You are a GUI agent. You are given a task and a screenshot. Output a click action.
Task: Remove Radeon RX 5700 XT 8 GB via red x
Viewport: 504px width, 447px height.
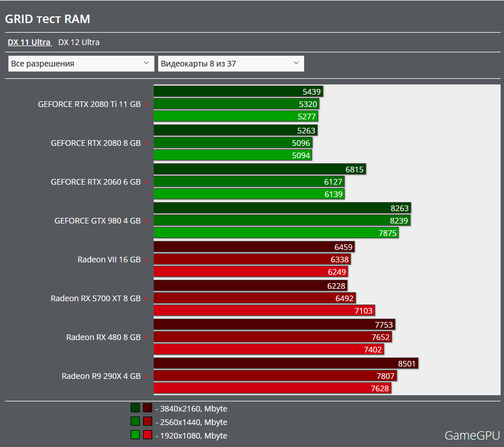point(146,298)
